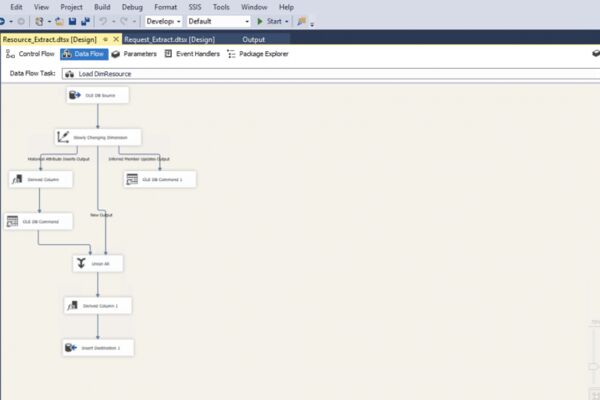Open the SSIS menu
Screen dimensions: 600x400
coord(195,7)
